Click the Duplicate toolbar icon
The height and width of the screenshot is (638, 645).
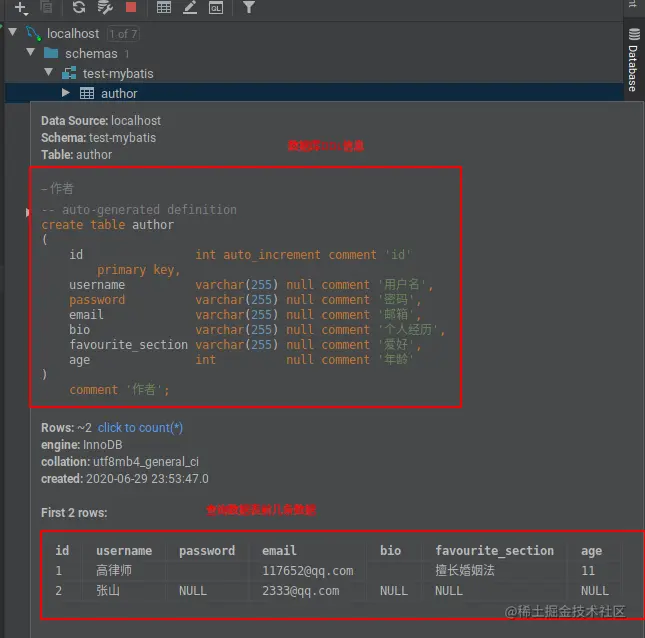coord(46,7)
